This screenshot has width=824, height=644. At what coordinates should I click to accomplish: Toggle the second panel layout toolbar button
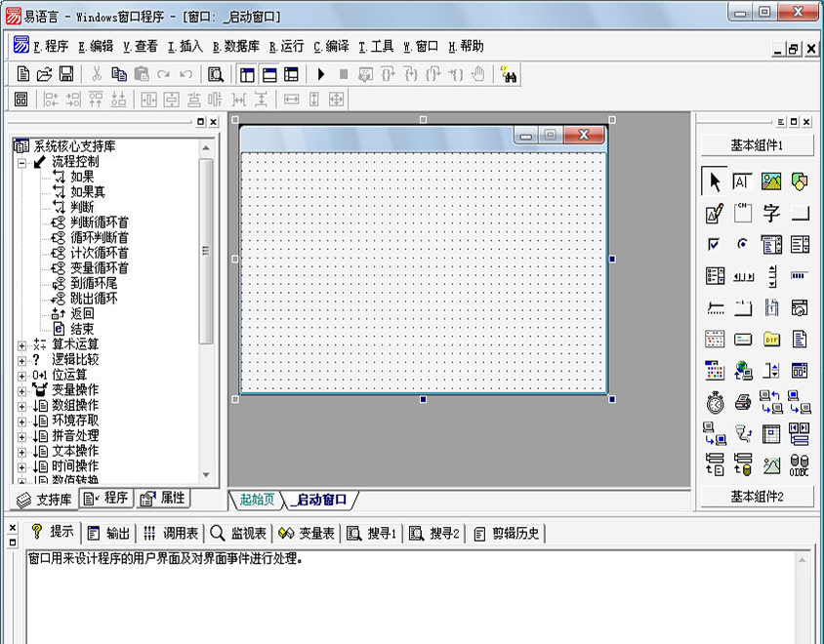[269, 74]
